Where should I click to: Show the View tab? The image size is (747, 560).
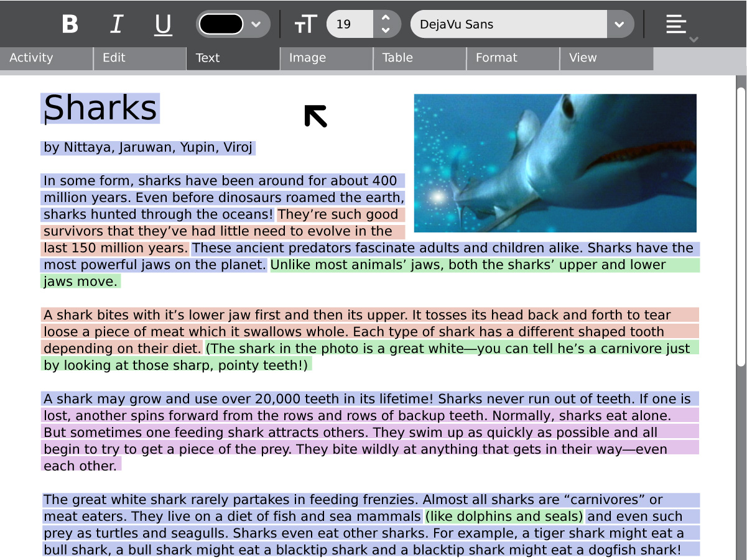tap(606, 58)
